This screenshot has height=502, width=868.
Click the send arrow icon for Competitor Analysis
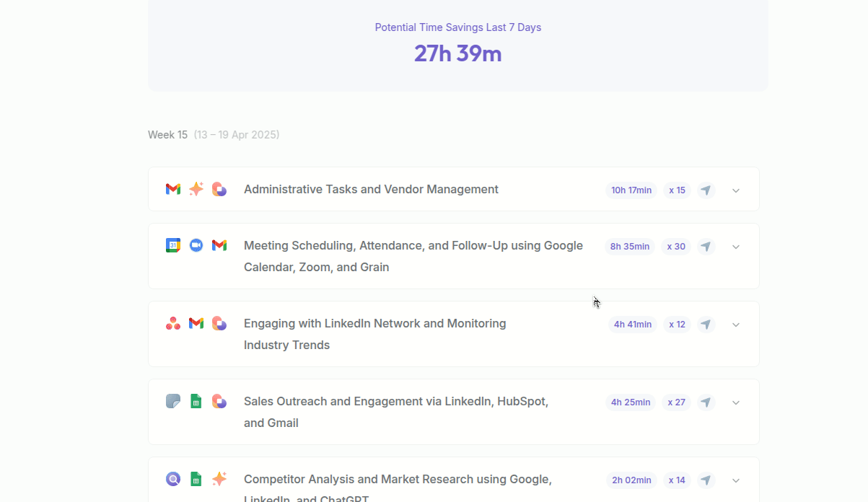(706, 480)
